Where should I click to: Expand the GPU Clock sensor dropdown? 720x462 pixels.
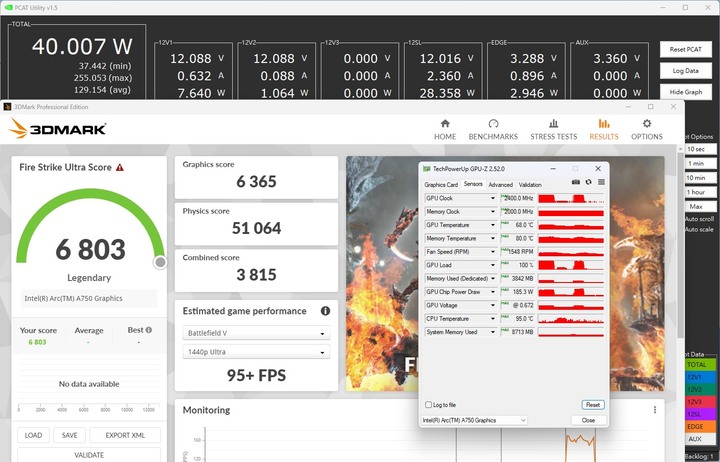[x=493, y=198]
